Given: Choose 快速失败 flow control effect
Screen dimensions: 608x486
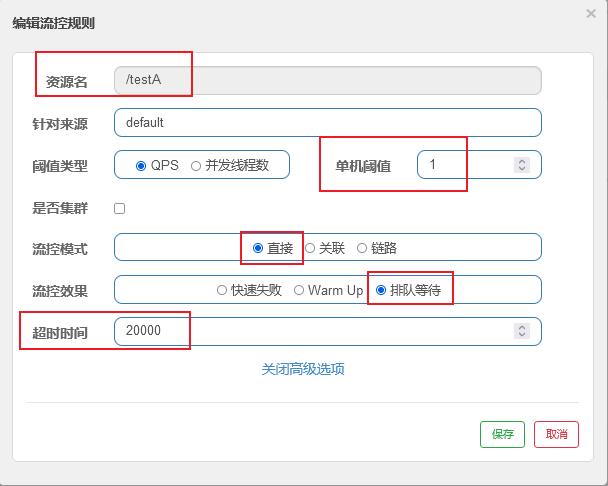Looking at the screenshot, I should tap(222, 290).
